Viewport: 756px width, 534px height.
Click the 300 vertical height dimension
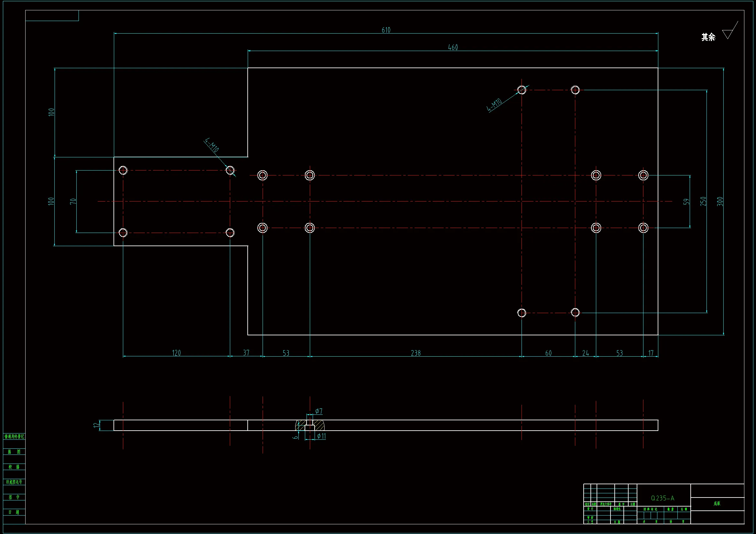tap(720, 201)
